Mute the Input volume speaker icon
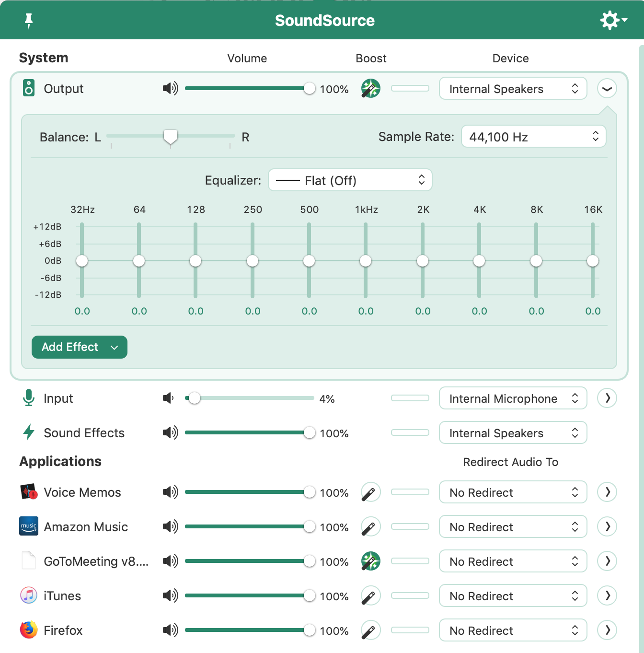This screenshot has height=653, width=644. [x=168, y=398]
